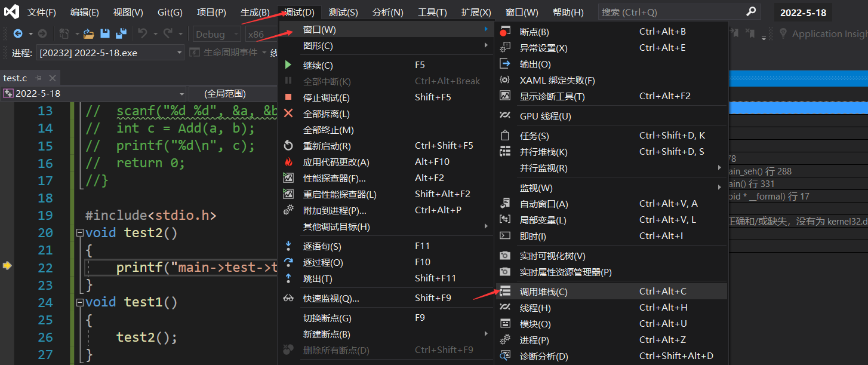This screenshot has height=365, width=868.
Task: Open 诊断分析(D) item
Action: [612, 356]
